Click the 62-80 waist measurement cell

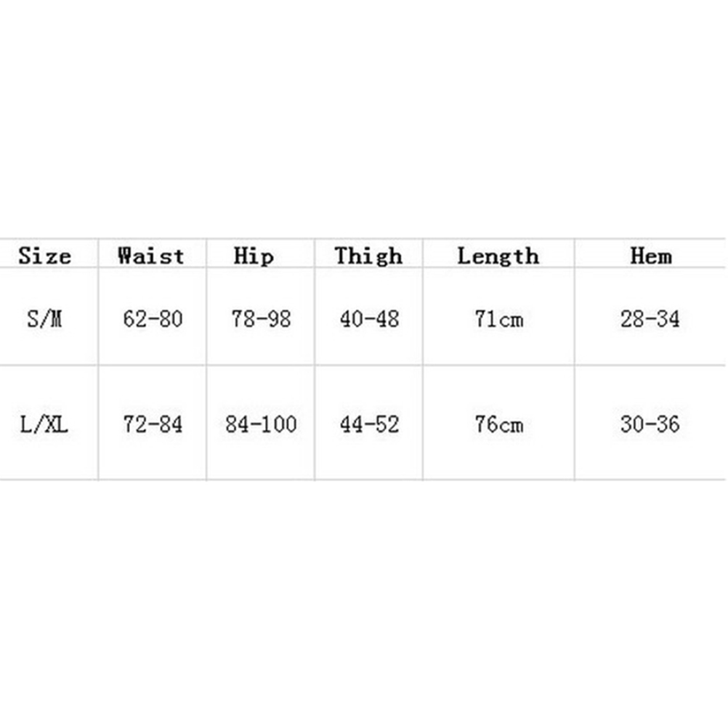click(x=153, y=318)
